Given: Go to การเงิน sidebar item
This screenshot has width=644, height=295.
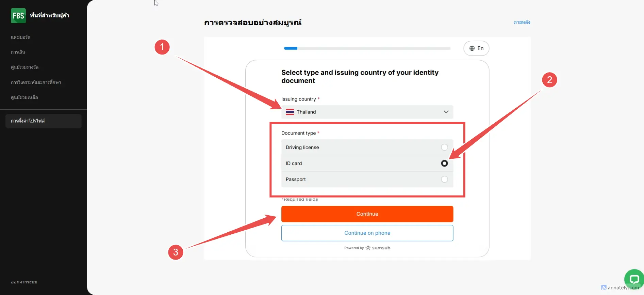Looking at the screenshot, I should pos(18,52).
